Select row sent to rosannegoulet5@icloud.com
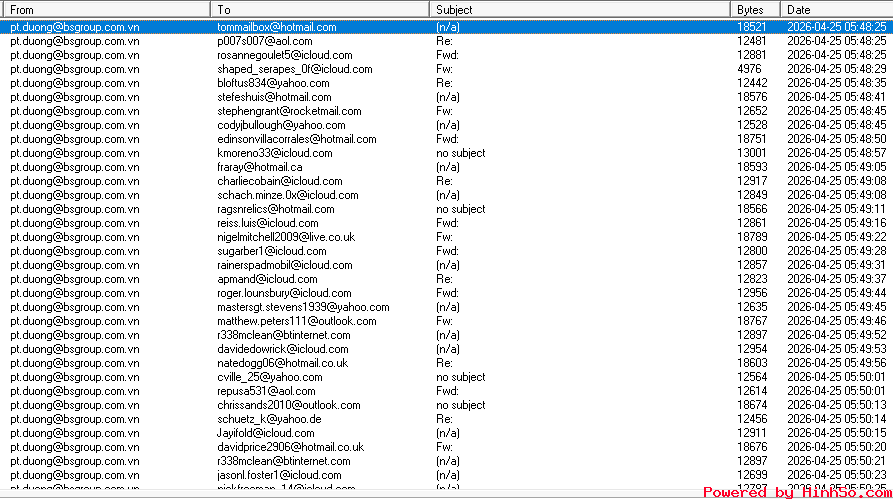893x499 pixels. click(446, 55)
